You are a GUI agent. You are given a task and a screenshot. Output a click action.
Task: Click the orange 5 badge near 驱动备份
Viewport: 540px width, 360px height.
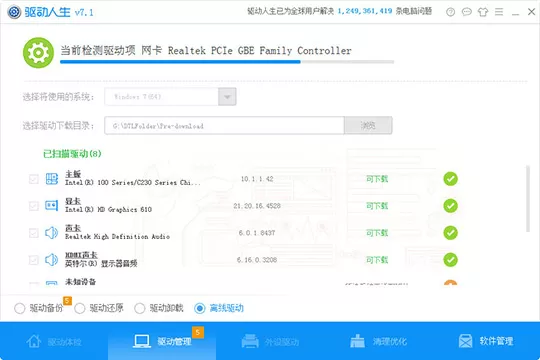coord(67,300)
